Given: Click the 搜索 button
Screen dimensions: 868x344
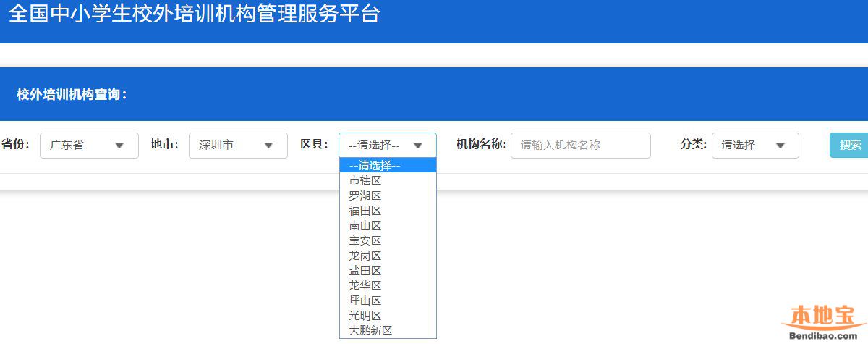Looking at the screenshot, I should pyautogui.click(x=850, y=146).
